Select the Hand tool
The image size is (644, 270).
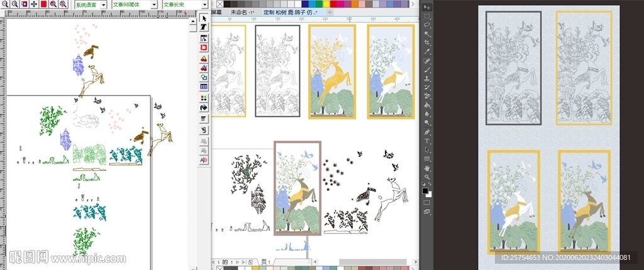pos(427,168)
